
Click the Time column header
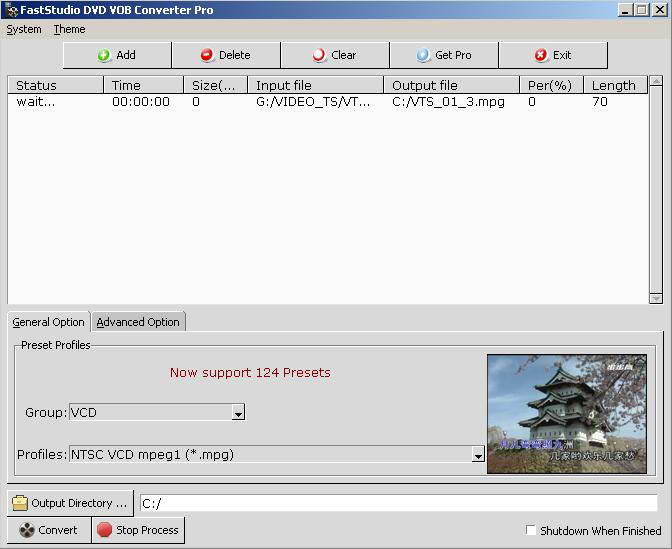click(x=144, y=85)
